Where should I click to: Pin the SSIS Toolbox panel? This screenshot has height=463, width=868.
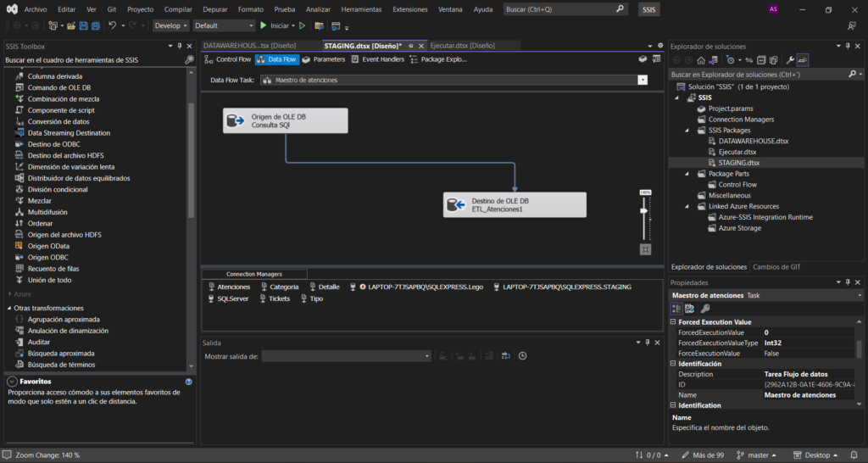pos(178,46)
